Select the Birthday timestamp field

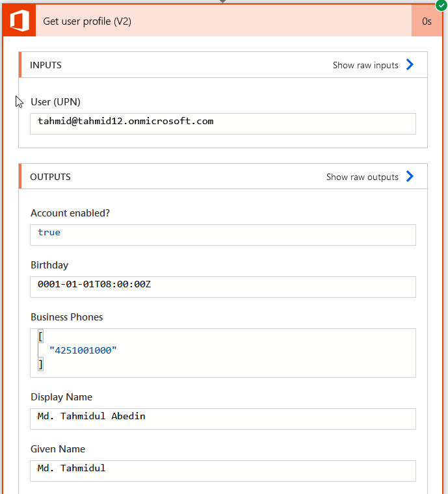[223, 287]
